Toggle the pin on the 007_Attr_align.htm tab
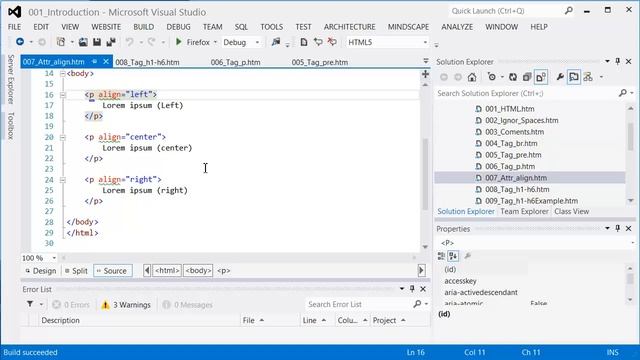640x360 pixels. pyautogui.click(x=94, y=62)
